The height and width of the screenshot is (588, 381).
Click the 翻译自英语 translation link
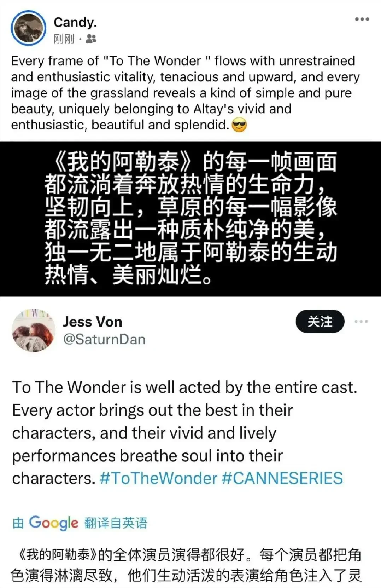coord(116,523)
